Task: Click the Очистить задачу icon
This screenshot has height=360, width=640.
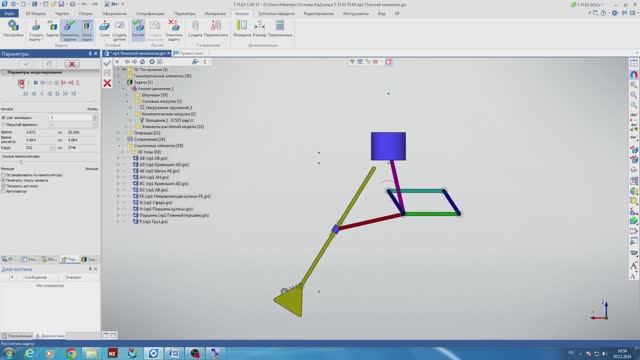Action: coord(174,30)
